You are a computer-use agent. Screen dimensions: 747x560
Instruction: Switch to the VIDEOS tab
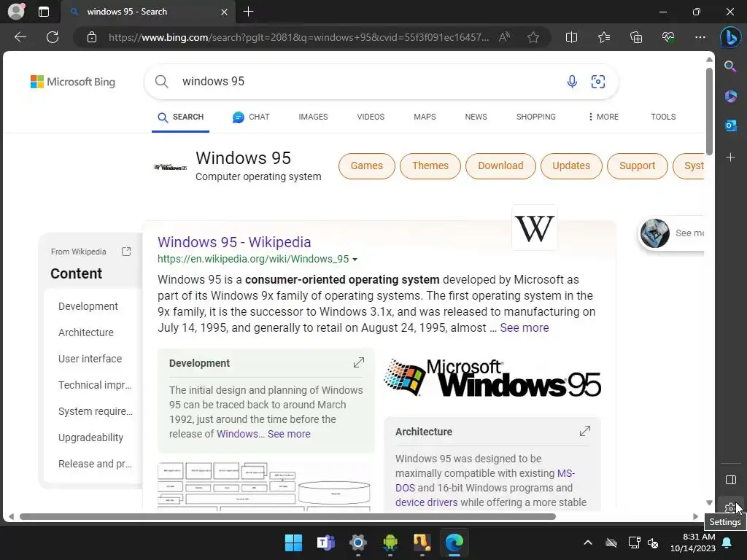tap(371, 117)
